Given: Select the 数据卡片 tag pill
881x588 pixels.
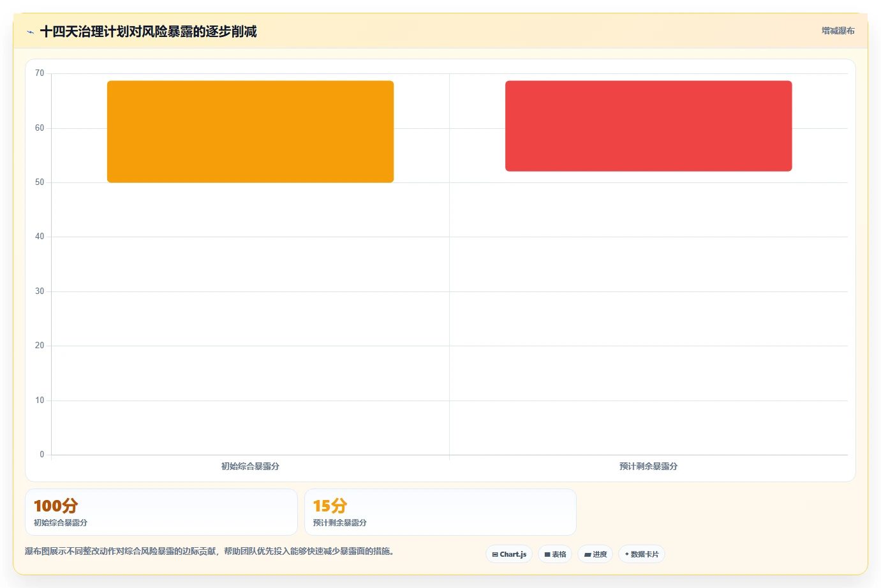Looking at the screenshot, I should point(642,554).
